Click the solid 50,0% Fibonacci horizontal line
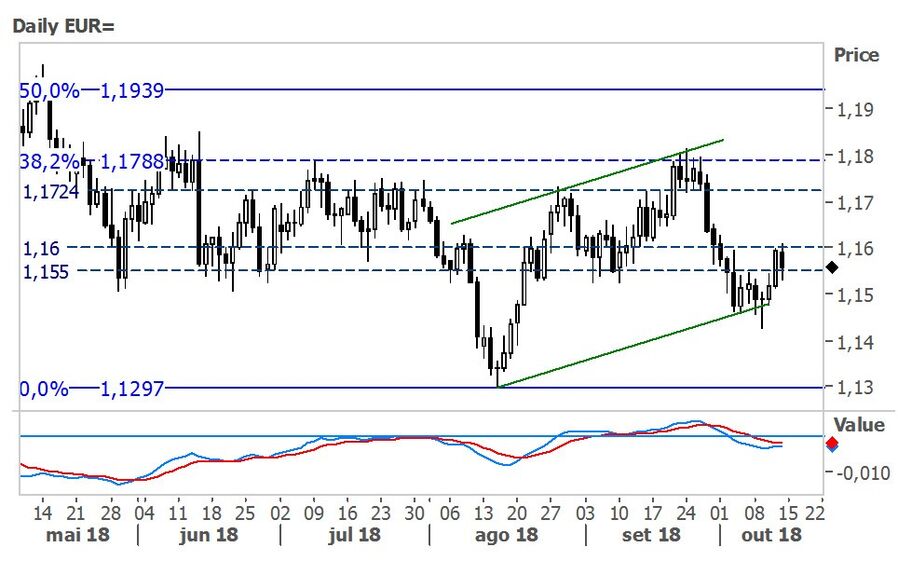 click(494, 90)
